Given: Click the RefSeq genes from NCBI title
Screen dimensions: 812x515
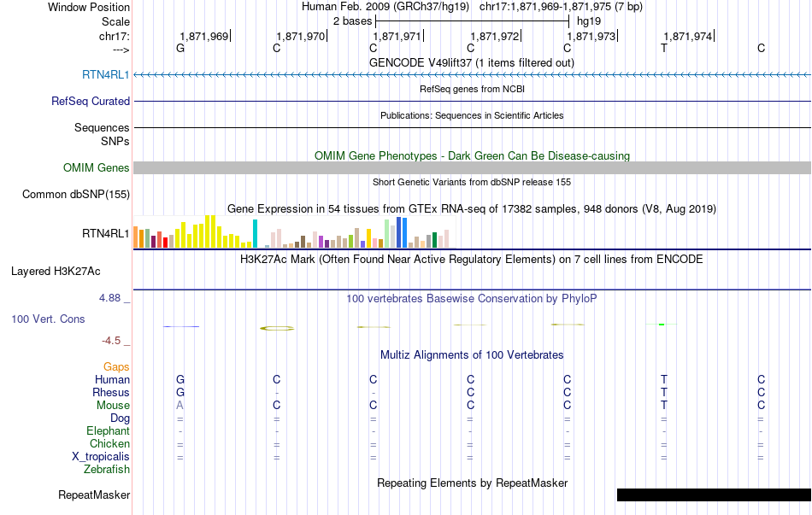Looking at the screenshot, I should (x=473, y=89).
